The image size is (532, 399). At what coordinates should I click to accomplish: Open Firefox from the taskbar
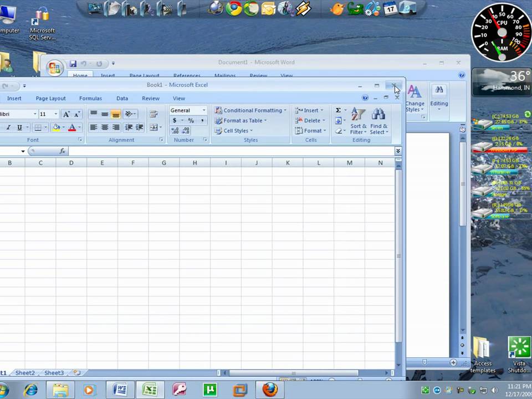tap(270, 390)
